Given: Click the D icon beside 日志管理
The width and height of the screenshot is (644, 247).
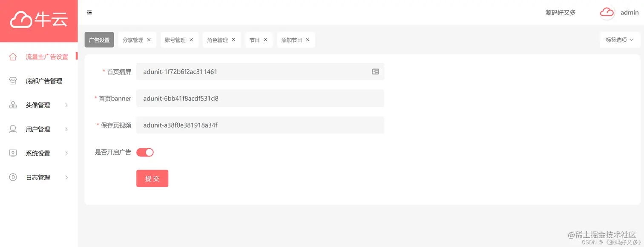Looking at the screenshot, I should (13, 177).
